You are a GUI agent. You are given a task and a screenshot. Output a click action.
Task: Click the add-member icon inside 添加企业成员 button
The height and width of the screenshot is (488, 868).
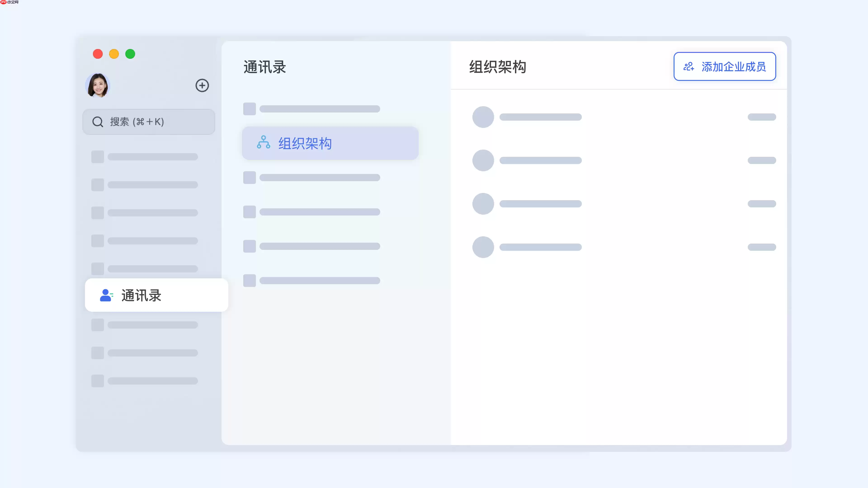(x=689, y=67)
